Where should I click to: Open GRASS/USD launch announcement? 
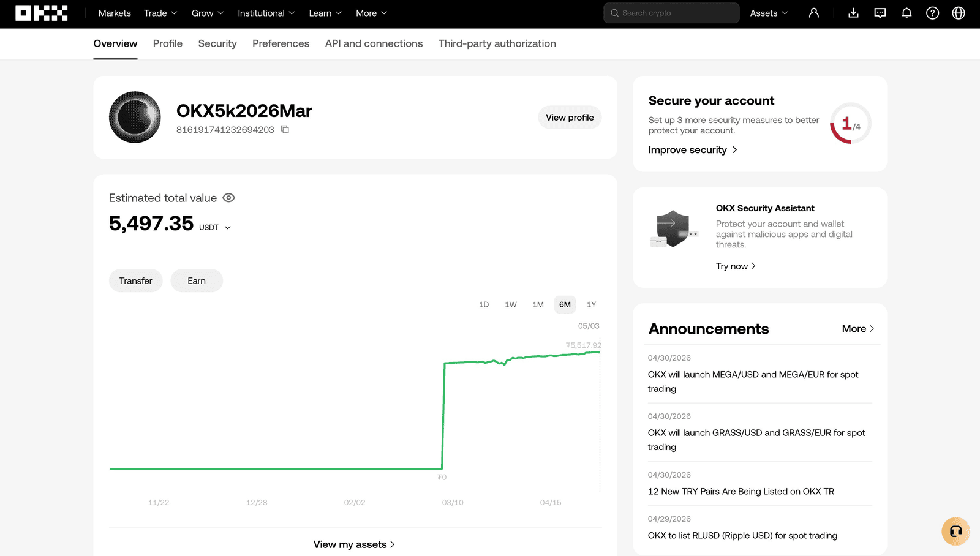(x=756, y=440)
